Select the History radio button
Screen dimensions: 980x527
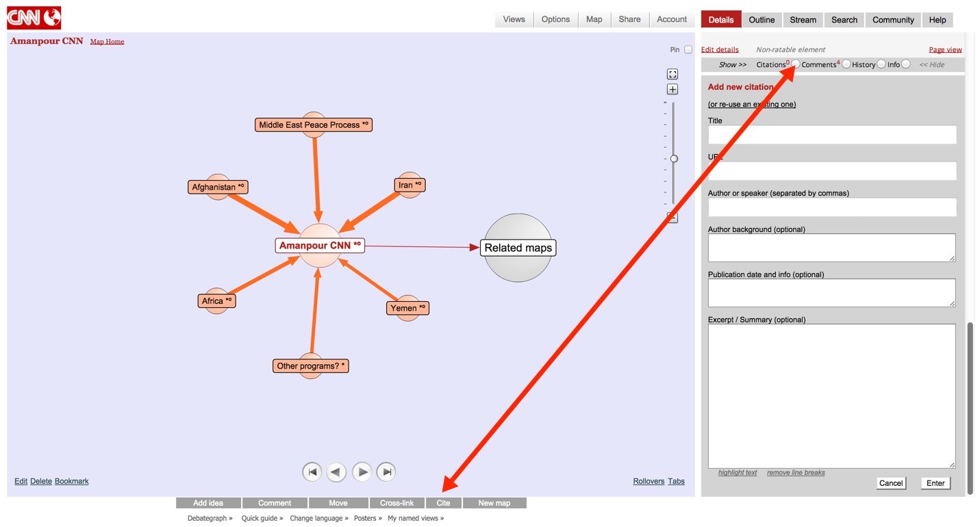(x=881, y=64)
